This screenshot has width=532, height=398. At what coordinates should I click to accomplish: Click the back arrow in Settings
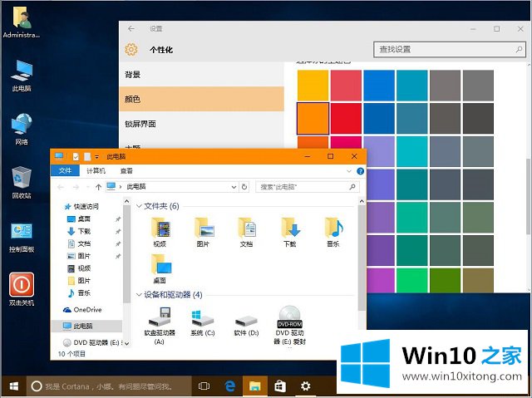131,28
